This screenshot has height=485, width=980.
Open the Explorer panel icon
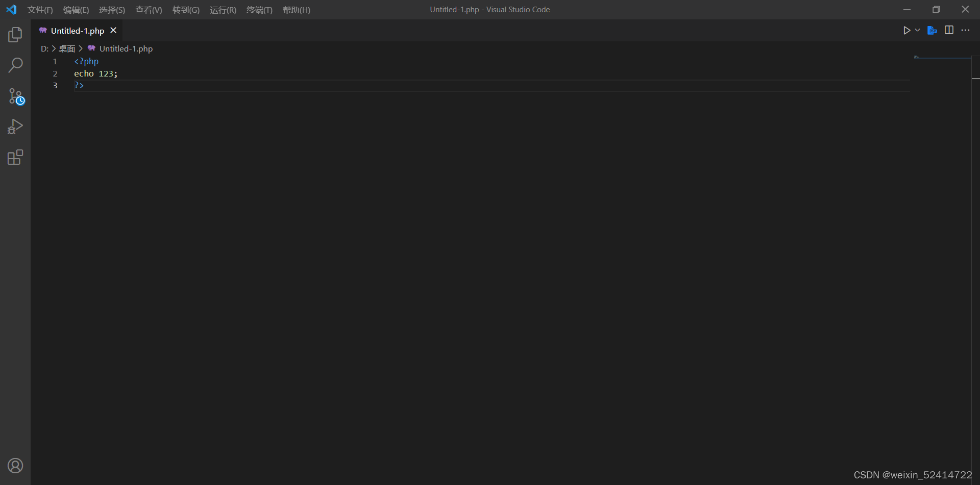15,34
